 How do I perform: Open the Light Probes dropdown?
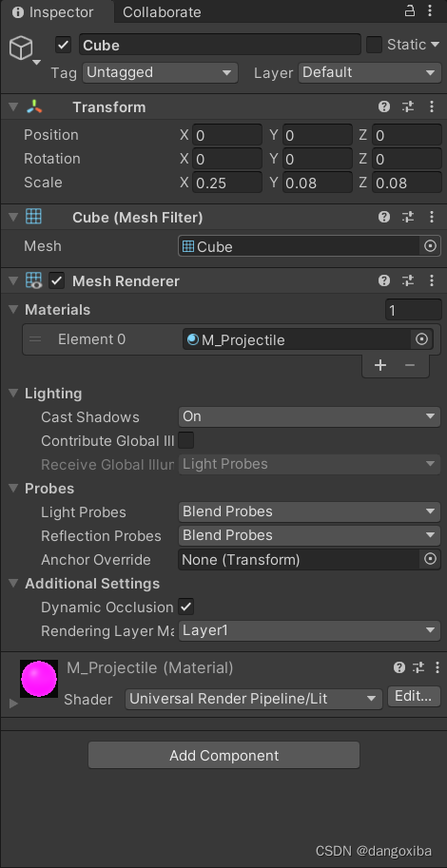coord(309,512)
